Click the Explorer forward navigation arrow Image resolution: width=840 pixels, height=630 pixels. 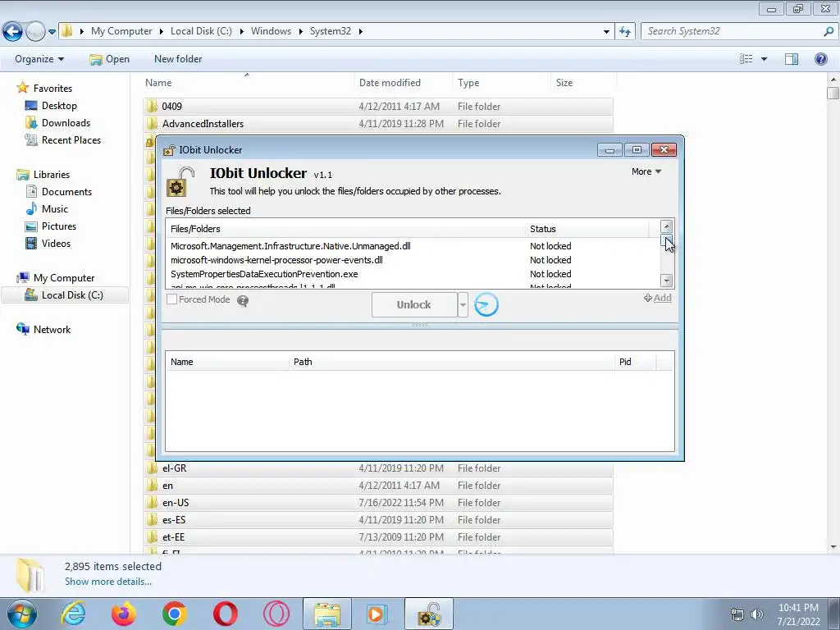(x=35, y=32)
